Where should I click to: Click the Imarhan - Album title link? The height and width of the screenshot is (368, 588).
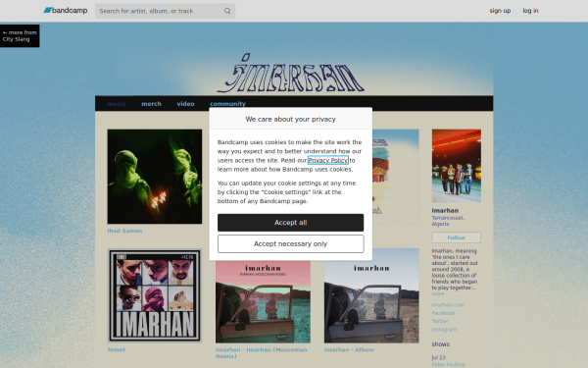tap(349, 349)
